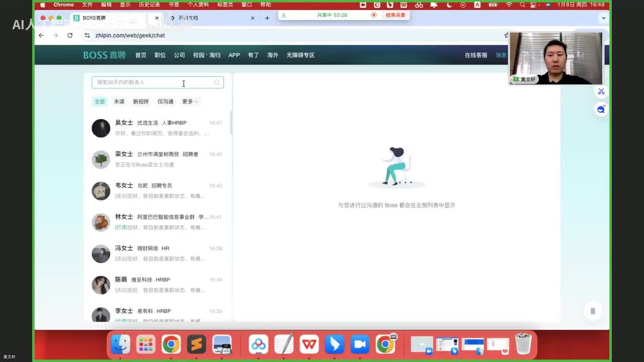Open a new browser tab with plus button
Image resolution: width=644 pixels, height=362 pixels.
(267, 18)
